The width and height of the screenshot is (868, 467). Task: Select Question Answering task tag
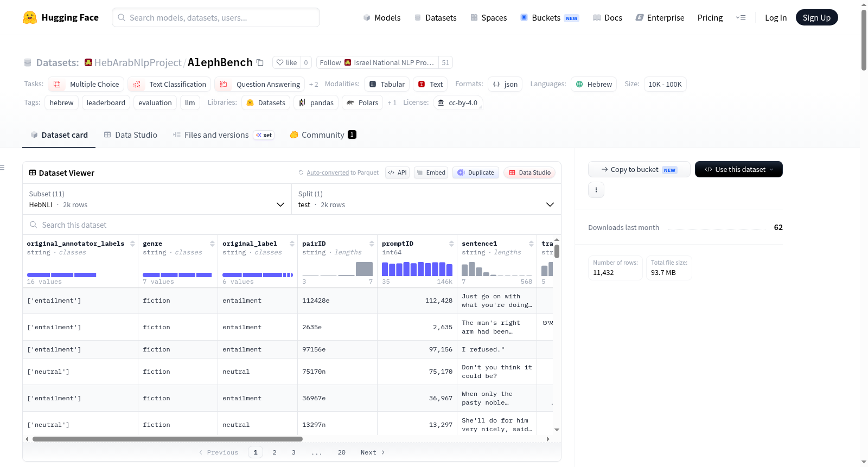coord(260,84)
